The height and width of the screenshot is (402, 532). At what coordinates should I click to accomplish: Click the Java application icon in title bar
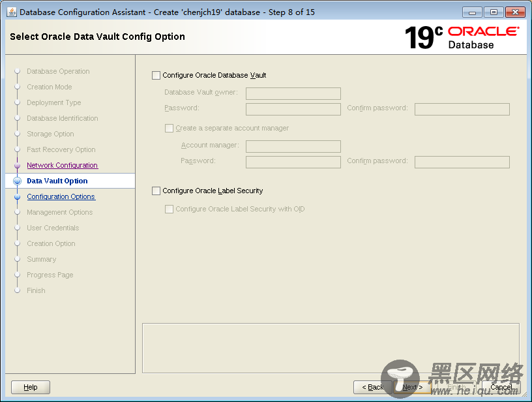tap(12, 12)
